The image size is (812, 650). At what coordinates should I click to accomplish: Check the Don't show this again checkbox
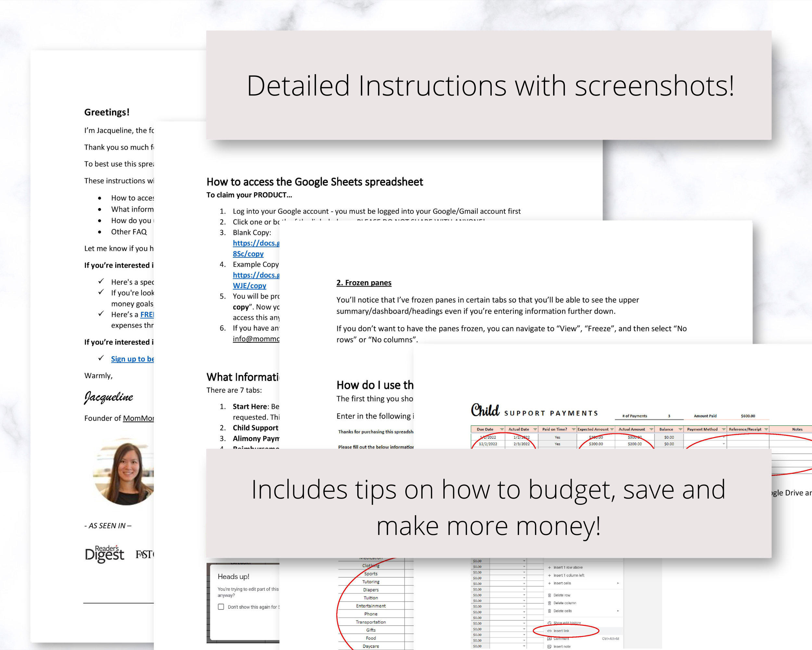pos(221,607)
